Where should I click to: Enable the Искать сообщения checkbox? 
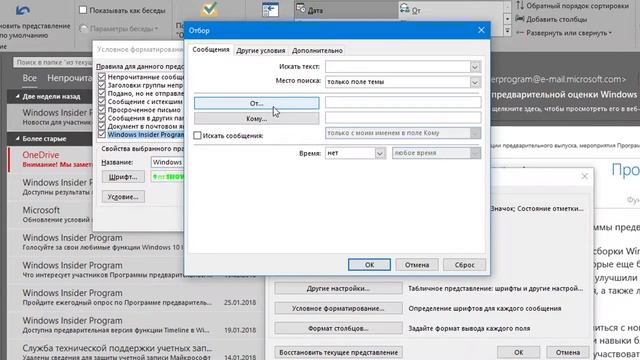pyautogui.click(x=198, y=135)
